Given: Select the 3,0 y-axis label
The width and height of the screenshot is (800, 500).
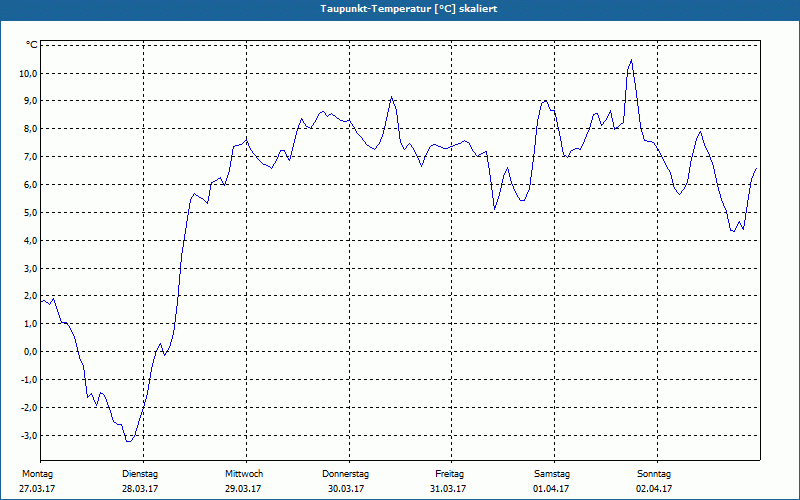Looking at the screenshot, I should 30,268.
